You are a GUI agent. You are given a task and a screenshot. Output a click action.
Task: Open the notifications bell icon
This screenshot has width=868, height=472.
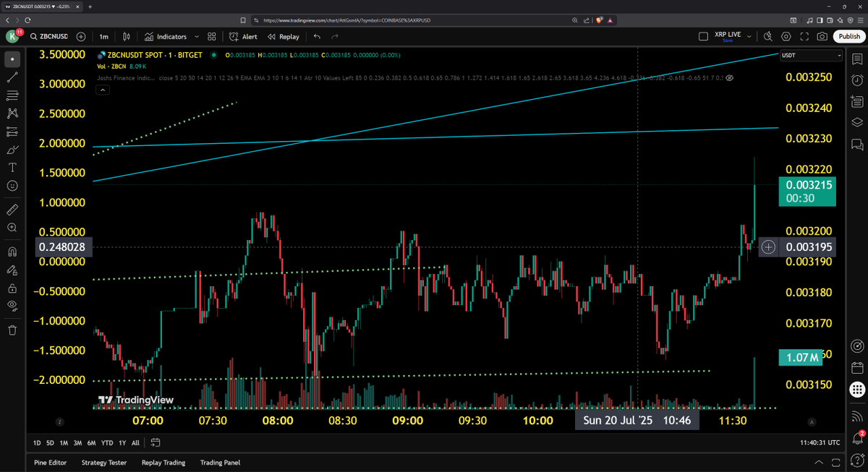tap(857, 437)
